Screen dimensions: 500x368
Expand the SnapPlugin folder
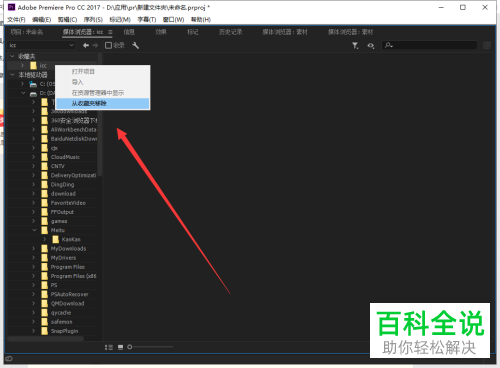pyautogui.click(x=33, y=331)
